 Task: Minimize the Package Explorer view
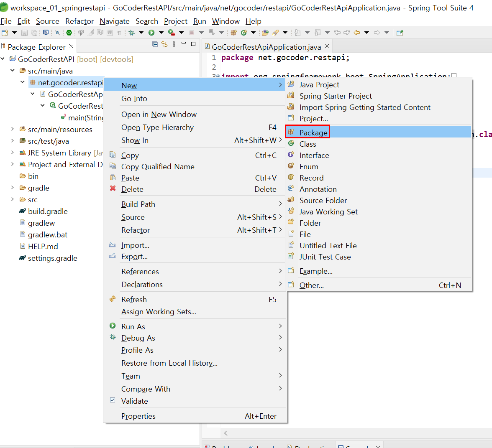(184, 43)
